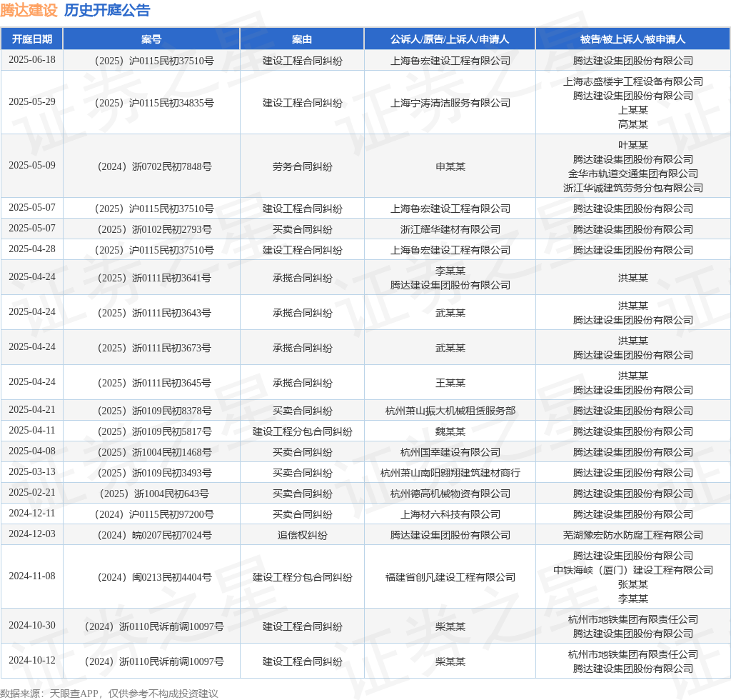This screenshot has width=731, height=700.
Task: Select case number (2025)浙0111民初3673号
Action: [x=154, y=348]
